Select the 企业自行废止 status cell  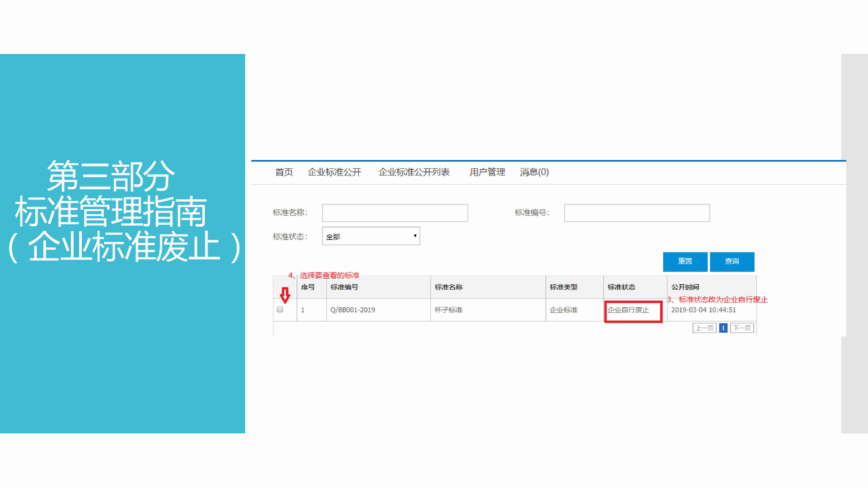point(635,310)
